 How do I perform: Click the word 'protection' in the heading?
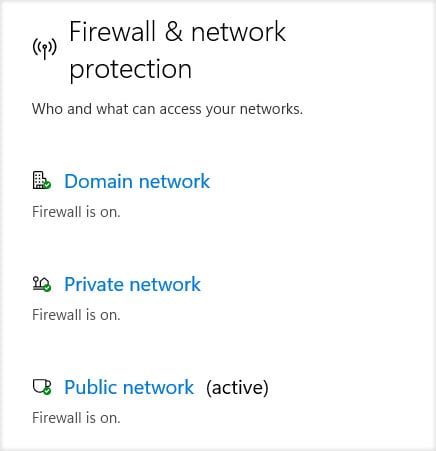point(130,69)
